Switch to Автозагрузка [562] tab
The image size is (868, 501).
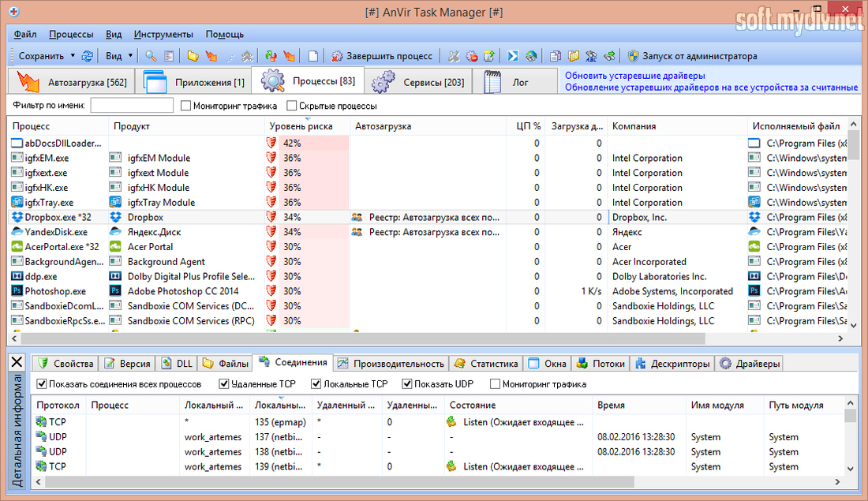[x=71, y=82]
